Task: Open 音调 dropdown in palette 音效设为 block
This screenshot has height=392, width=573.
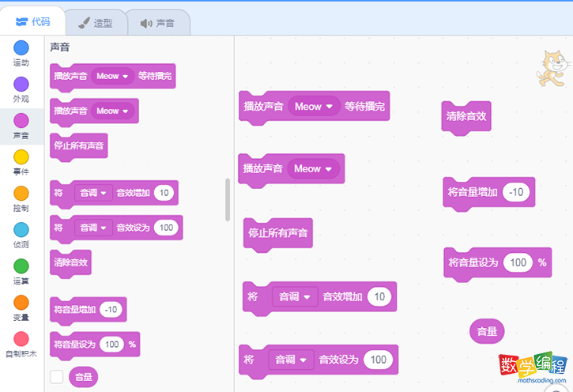Action: [93, 228]
